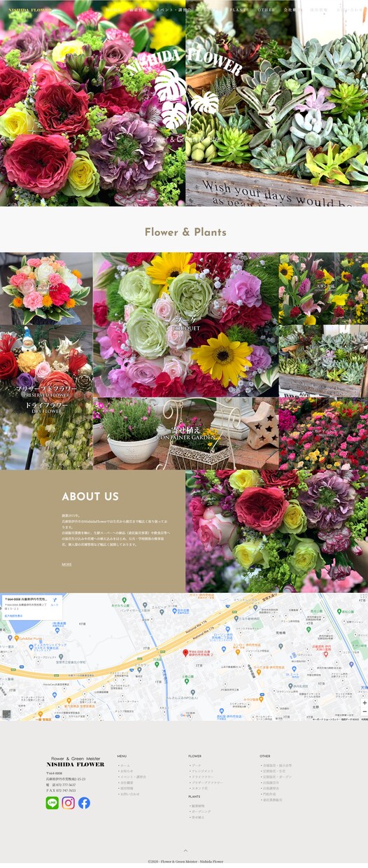Image resolution: width=368 pixels, height=868 pixels.
Task: Click the NISHIDA FLOWER logo in the footer
Action: 75,762
